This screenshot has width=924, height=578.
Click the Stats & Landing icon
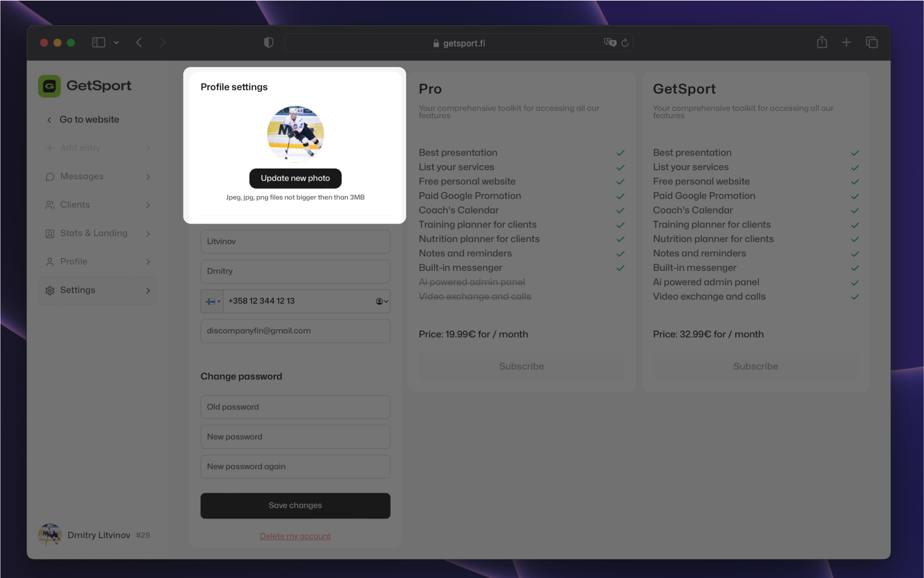[50, 234]
